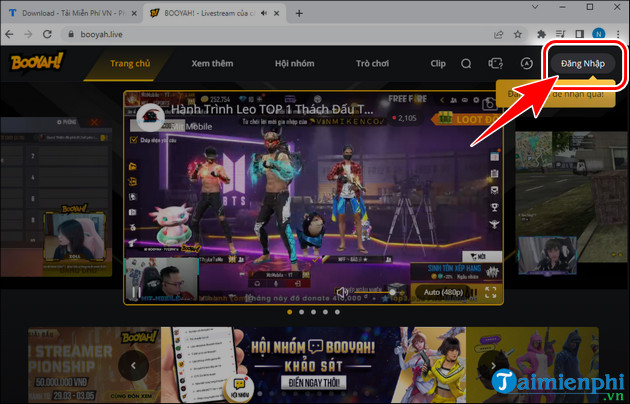The image size is (630, 404).
Task: Bookmark this page with the star icon
Action: (x=518, y=35)
